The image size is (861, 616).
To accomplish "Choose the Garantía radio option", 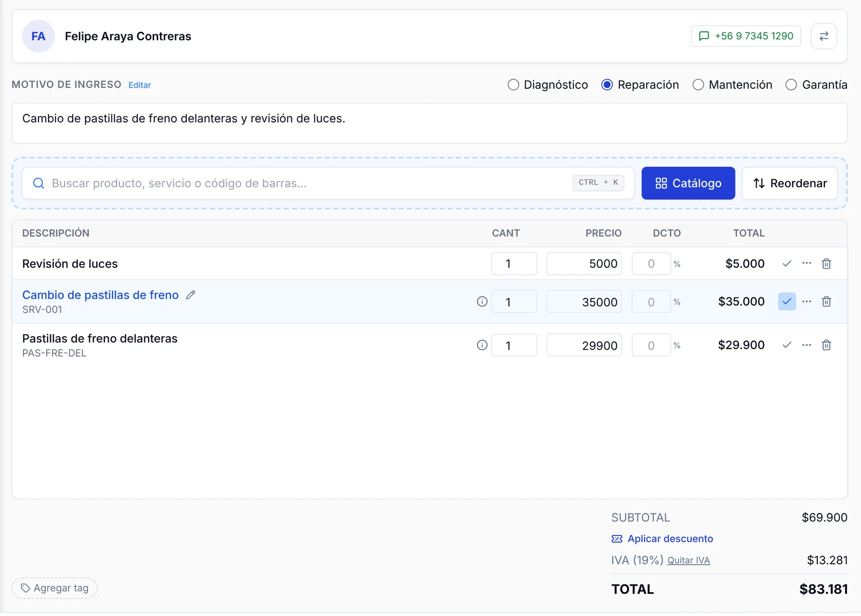I will [x=791, y=84].
